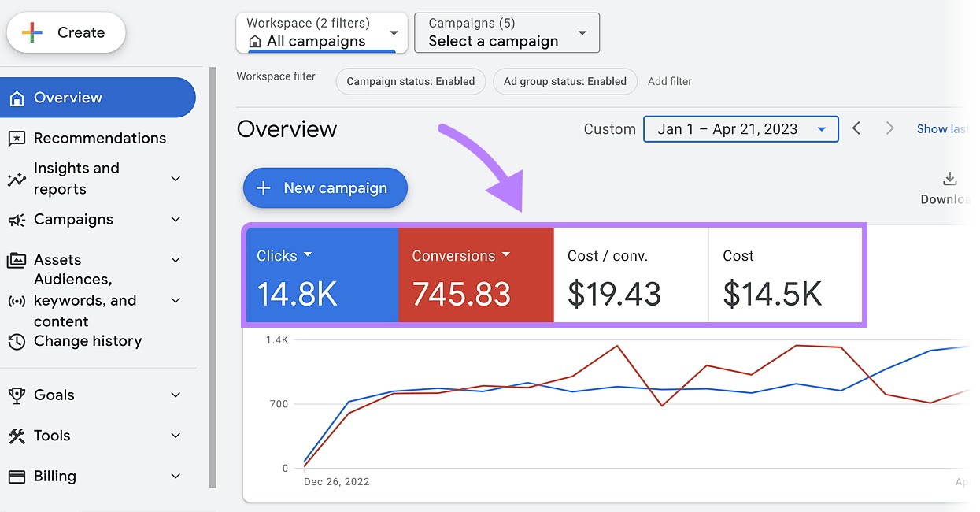This screenshot has width=980, height=512.
Task: Open the Select a campaign dropdown
Action: [x=506, y=32]
